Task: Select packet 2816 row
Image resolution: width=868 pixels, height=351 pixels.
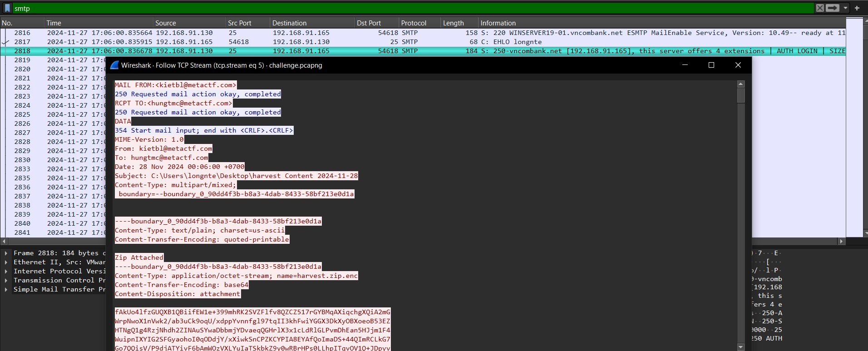Action: point(423,33)
